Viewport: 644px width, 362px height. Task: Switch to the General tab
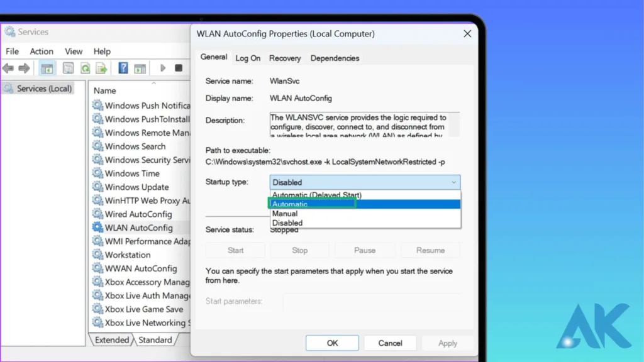point(214,57)
